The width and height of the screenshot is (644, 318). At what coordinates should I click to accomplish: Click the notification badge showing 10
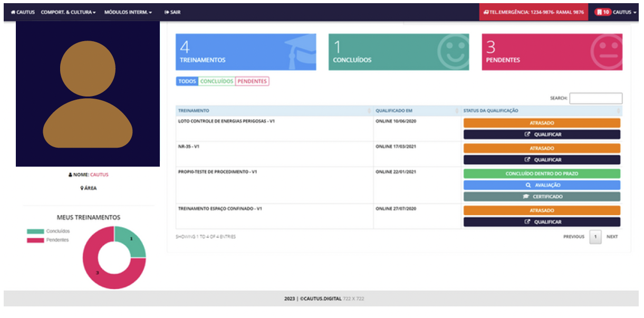point(602,12)
